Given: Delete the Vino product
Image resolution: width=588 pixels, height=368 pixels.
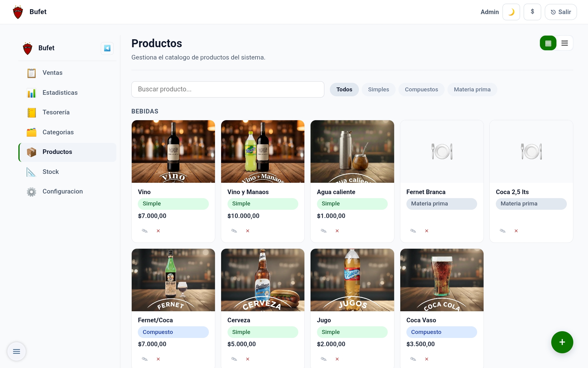Looking at the screenshot, I should pos(158,231).
